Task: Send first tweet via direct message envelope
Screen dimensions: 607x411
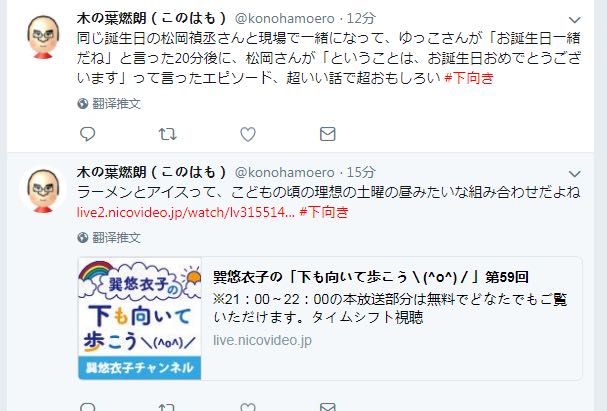Action: (328, 134)
